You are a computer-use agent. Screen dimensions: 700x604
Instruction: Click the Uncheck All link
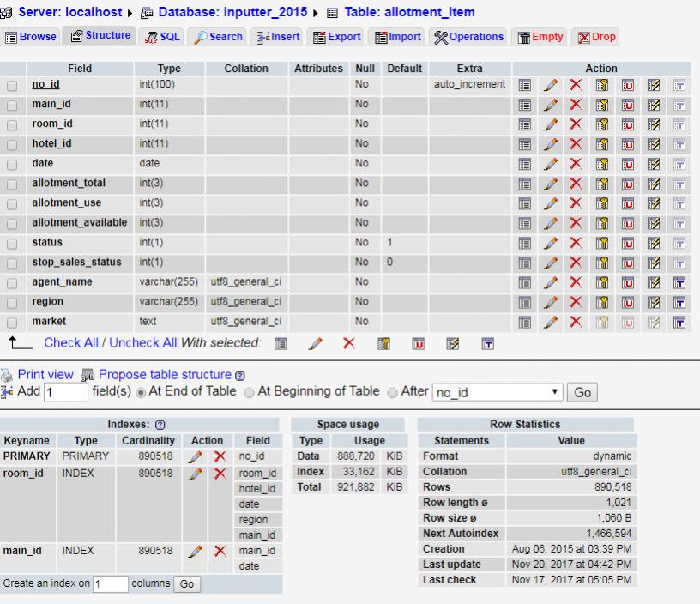pos(143,343)
